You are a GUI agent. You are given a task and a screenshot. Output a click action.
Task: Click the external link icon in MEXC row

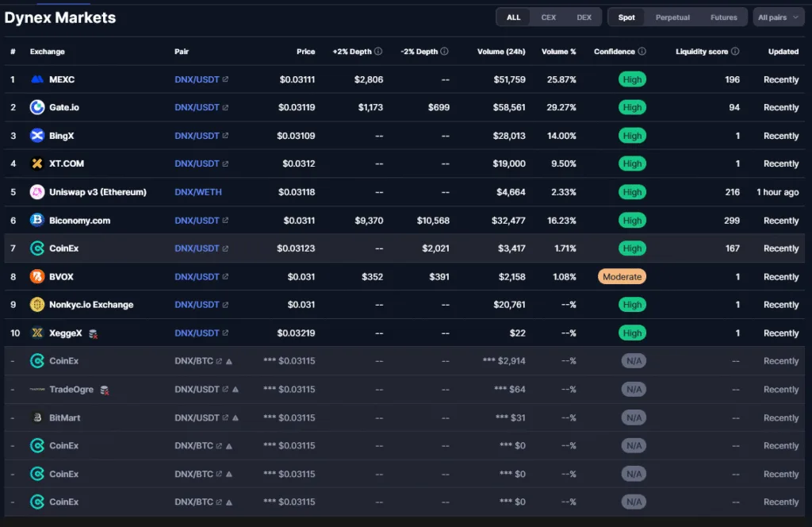coord(225,79)
